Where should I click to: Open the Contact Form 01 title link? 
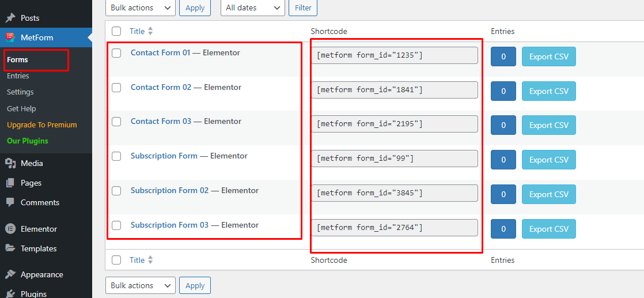[161, 52]
